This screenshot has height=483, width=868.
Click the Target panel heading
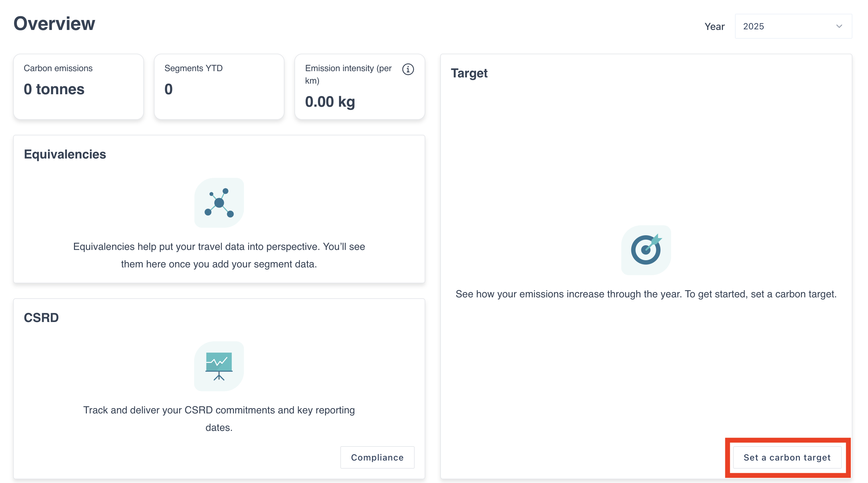(x=469, y=73)
